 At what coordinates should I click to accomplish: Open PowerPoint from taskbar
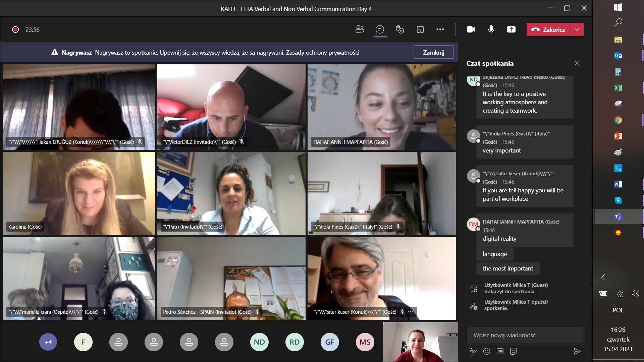pos(618,136)
